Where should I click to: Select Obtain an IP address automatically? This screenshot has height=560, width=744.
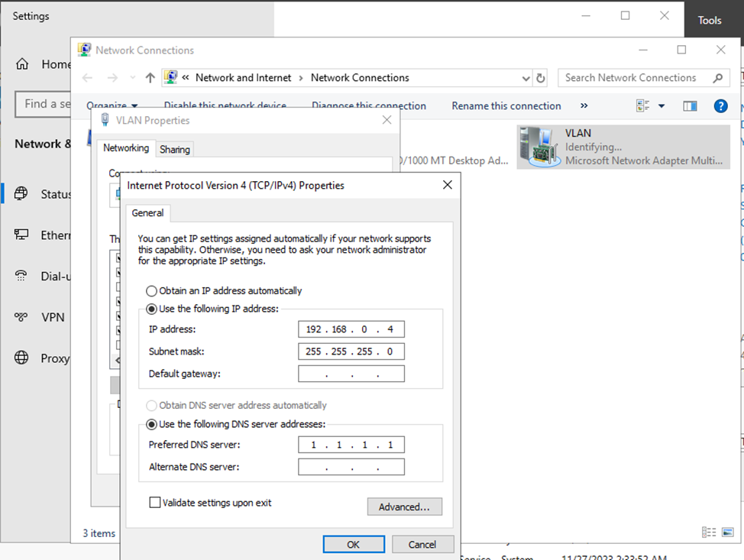click(x=151, y=290)
